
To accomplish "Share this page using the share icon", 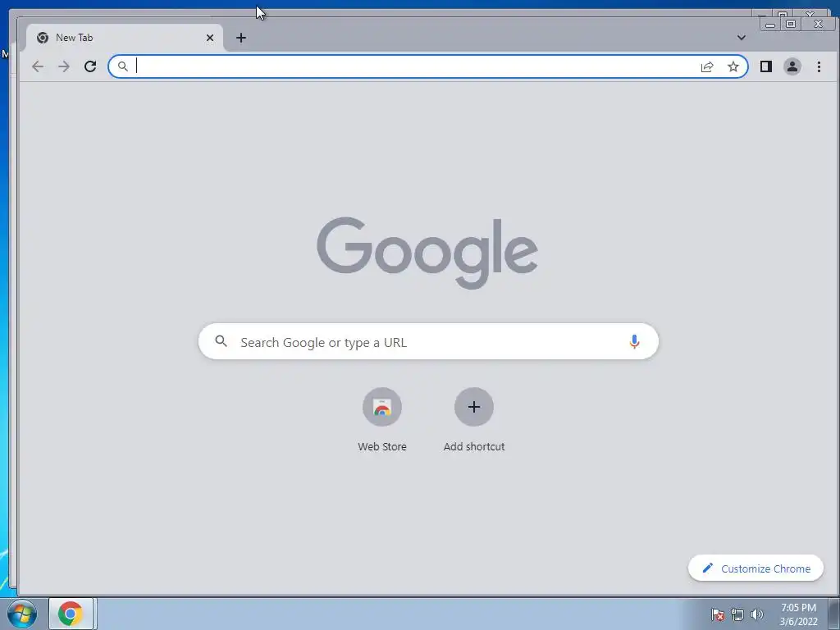I will tap(707, 66).
